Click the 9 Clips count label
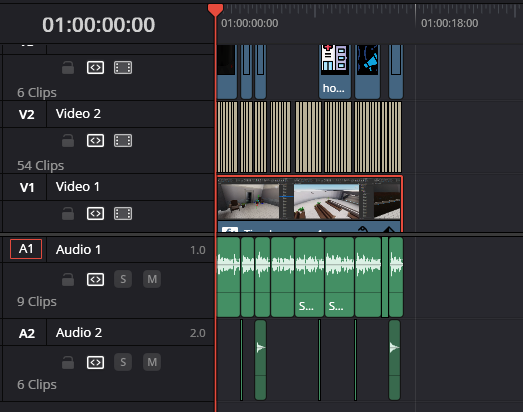 pyautogui.click(x=37, y=302)
